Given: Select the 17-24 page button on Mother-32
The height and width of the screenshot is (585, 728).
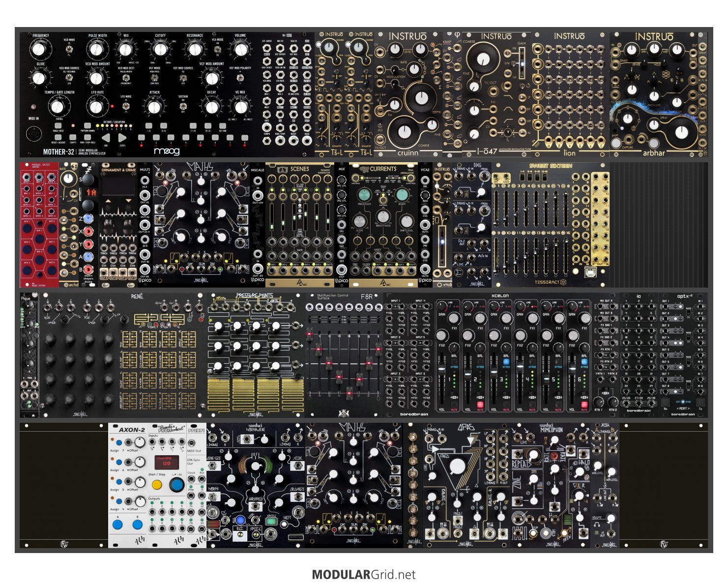Looking at the screenshot, I should [x=193, y=126].
